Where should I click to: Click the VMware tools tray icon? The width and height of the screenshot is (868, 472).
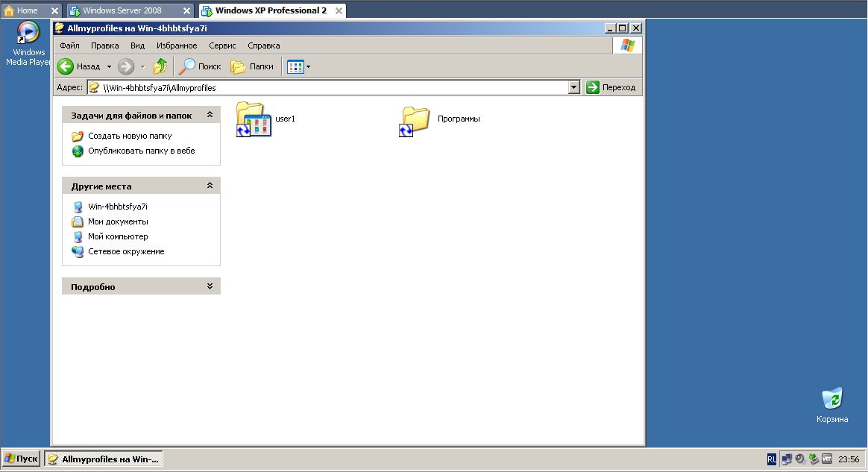[x=827, y=459]
